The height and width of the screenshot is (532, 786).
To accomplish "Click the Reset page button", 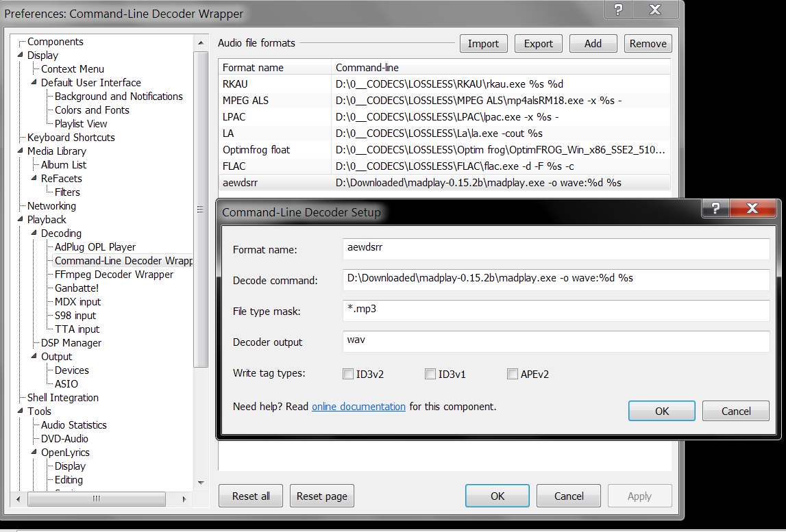I will pos(322,496).
